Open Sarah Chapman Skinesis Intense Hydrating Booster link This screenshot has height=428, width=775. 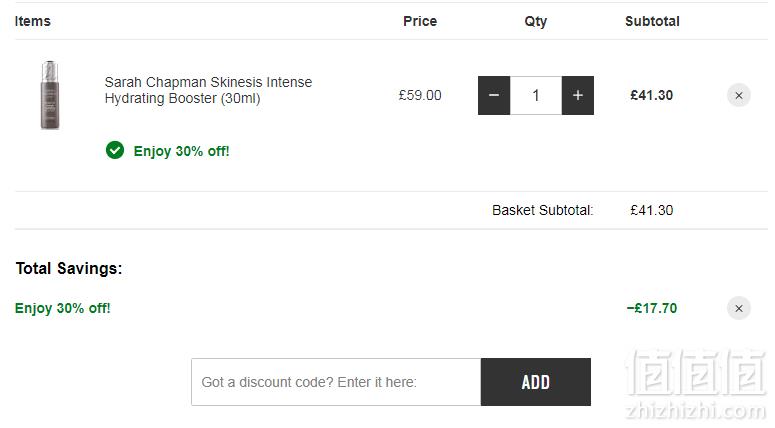point(208,90)
